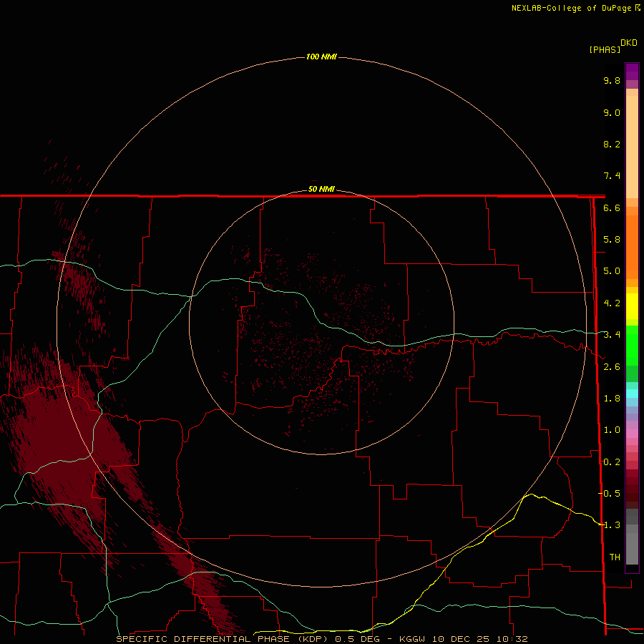Pick the pink color bar segment
This screenshot has height=644, width=644.
[x=632, y=434]
